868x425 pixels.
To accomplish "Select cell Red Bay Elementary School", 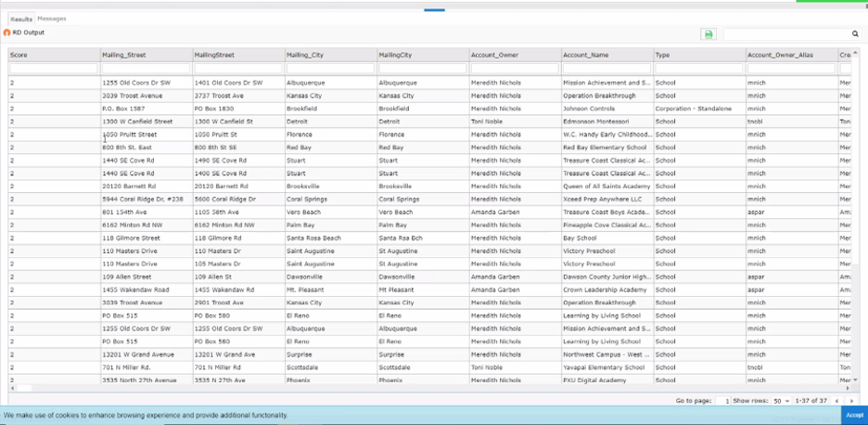I will click(607, 148).
